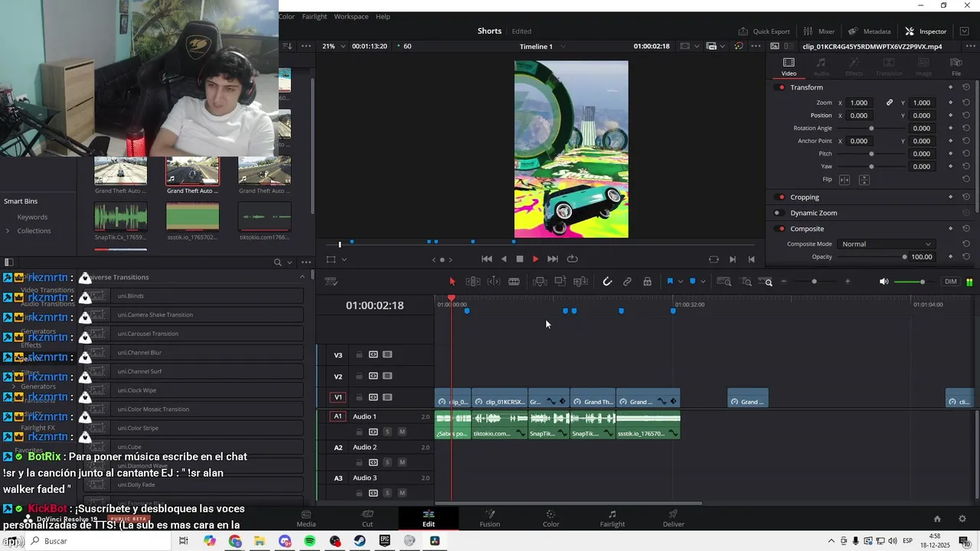Activate the Dynamic Trim Mode tool
The image size is (980, 551).
[x=494, y=282]
